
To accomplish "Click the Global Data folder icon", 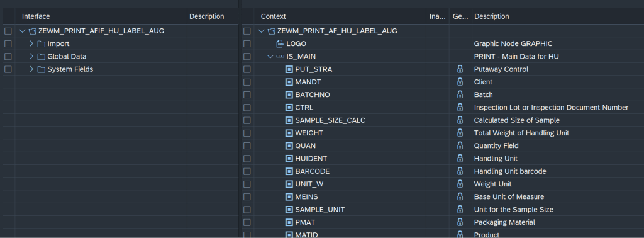I will click(41, 57).
